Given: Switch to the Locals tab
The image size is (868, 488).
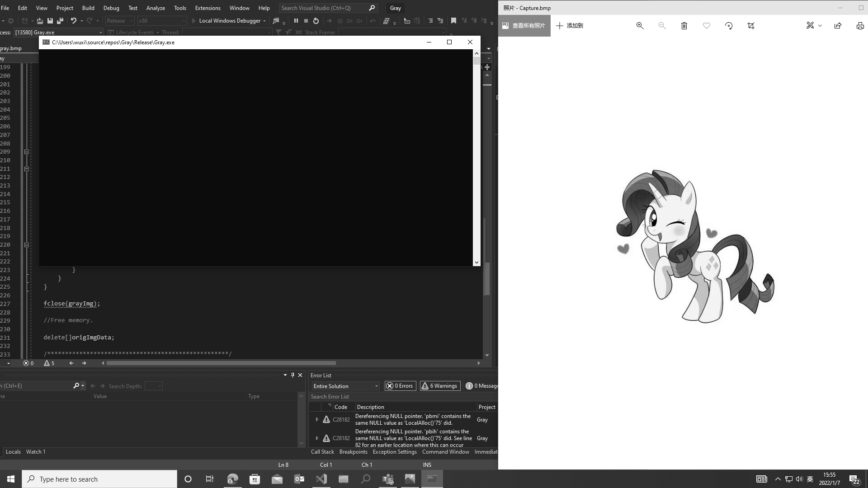Looking at the screenshot, I should tap(13, 452).
